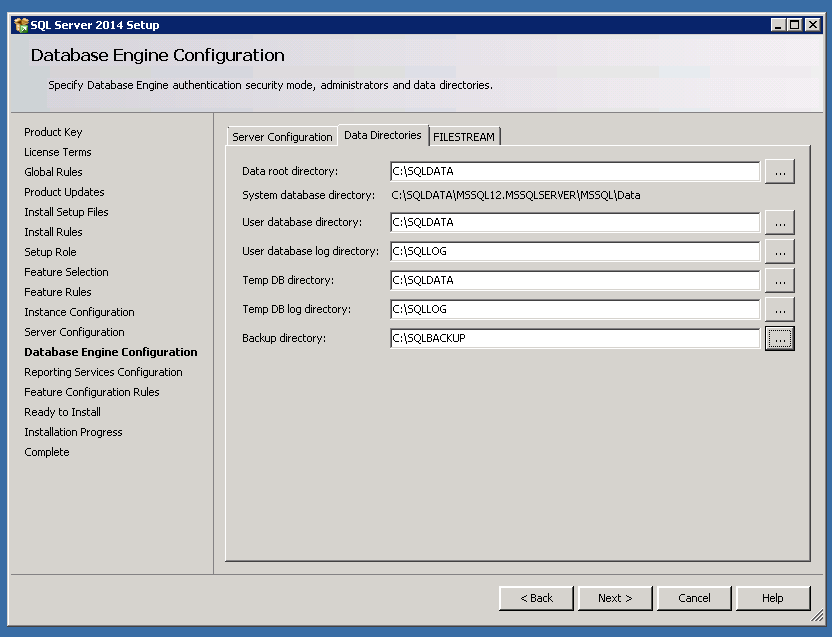The width and height of the screenshot is (832, 637).
Task: Switch to the Server Configuration tab
Action: (282, 137)
